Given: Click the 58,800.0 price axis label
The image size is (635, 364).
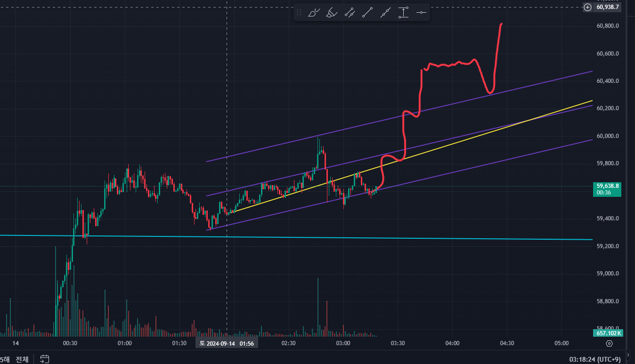Looking at the screenshot, I should click(608, 301).
